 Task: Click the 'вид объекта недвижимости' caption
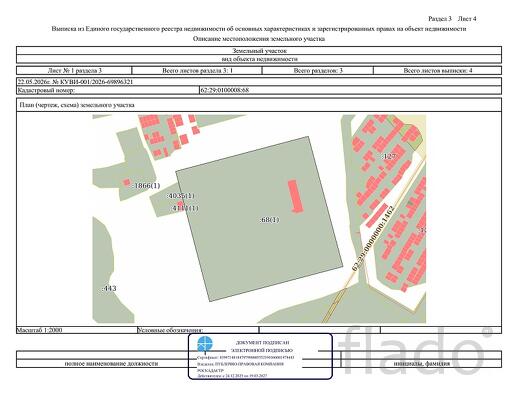(259, 59)
